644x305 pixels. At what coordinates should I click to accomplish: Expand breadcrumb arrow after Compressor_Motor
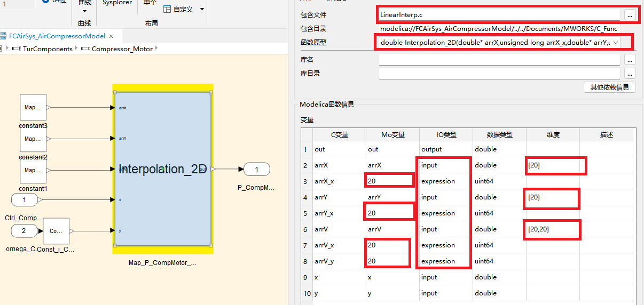[x=157, y=49]
